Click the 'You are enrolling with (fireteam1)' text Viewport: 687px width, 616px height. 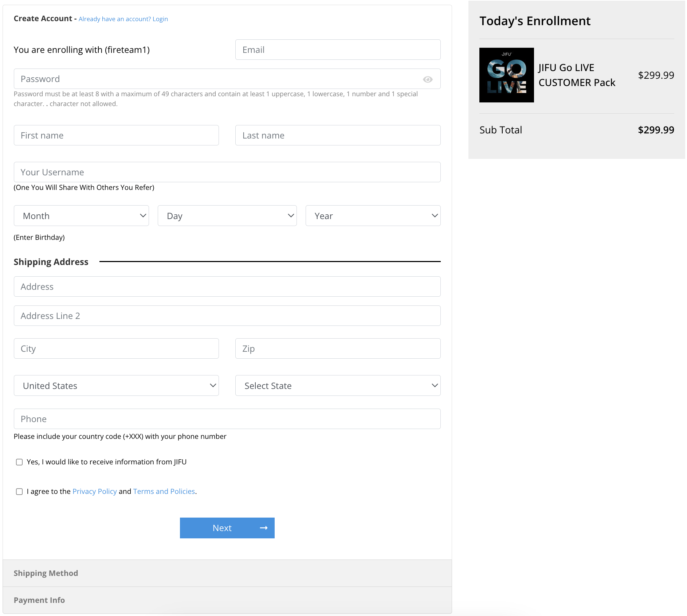pos(82,50)
